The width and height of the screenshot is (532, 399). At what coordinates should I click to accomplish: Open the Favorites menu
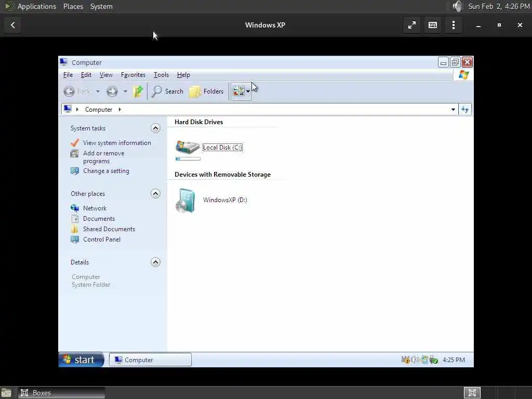[133, 75]
